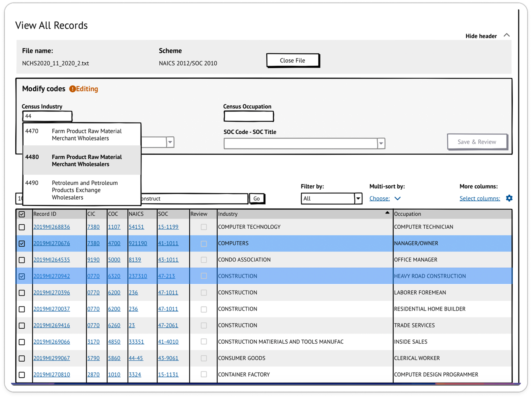The width and height of the screenshot is (532, 398).
Task: Open the Choose: multi-sort link
Action: 380,198
